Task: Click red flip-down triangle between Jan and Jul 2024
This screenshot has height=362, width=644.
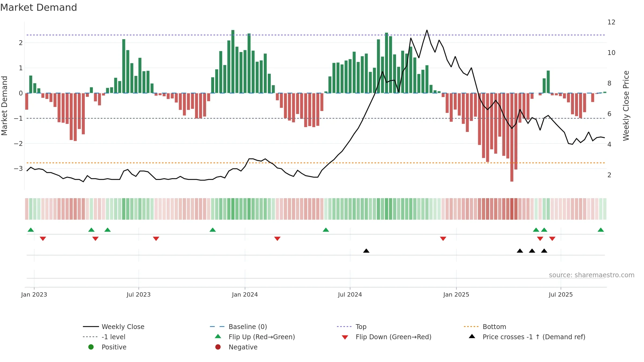Action: [277, 238]
